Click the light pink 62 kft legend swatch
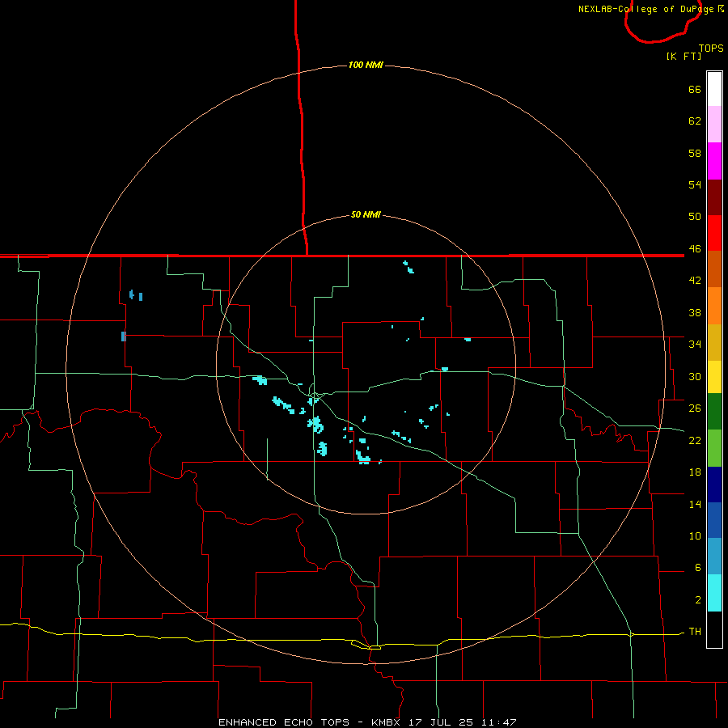The height and width of the screenshot is (728, 728). [714, 125]
